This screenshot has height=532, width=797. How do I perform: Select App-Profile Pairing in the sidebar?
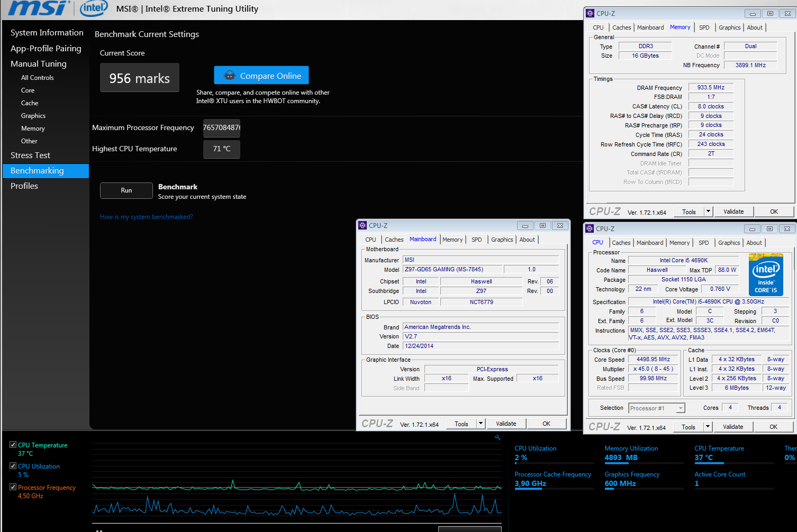pyautogui.click(x=46, y=49)
